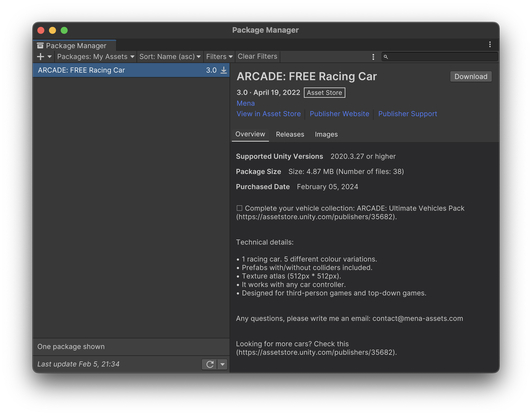Click the yellow minimize window button
This screenshot has width=532, height=416.
[52, 30]
